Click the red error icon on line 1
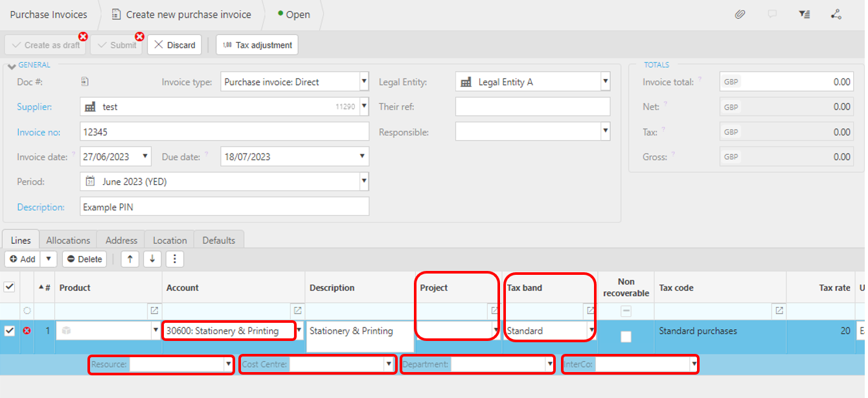Image resolution: width=868 pixels, height=398 pixels. [x=27, y=331]
